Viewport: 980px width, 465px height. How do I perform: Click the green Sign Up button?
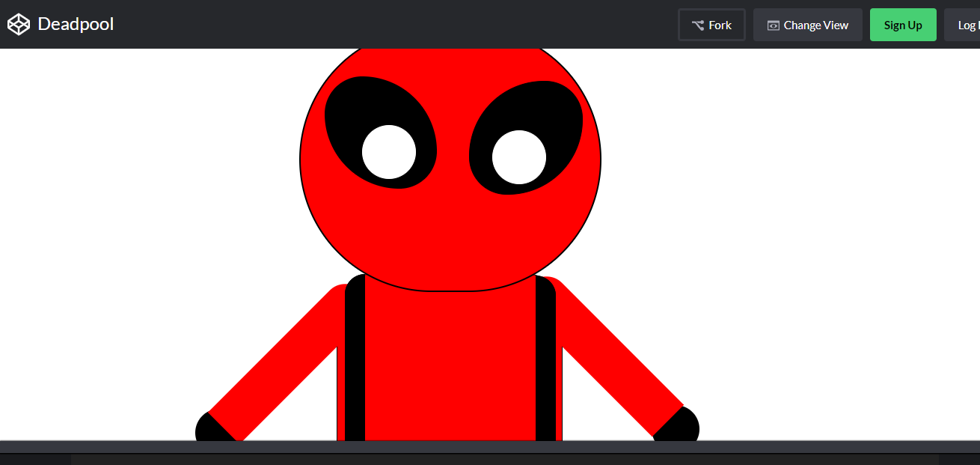tap(903, 25)
